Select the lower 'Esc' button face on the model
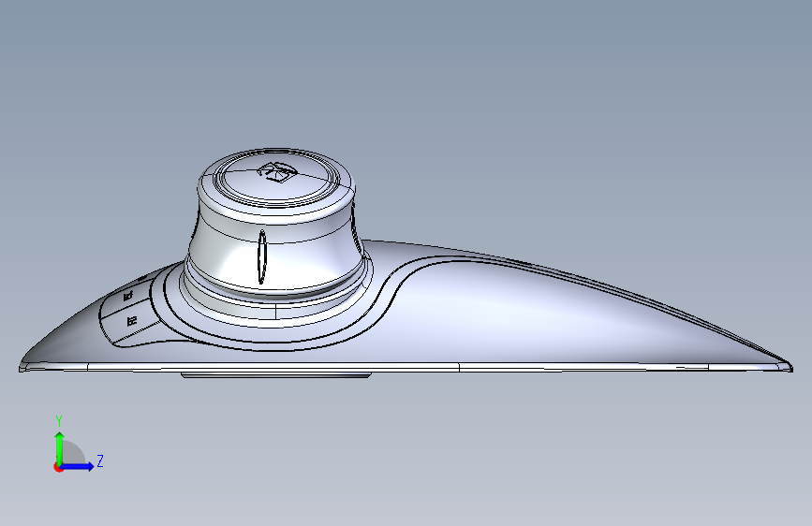The width and height of the screenshot is (812, 526). pyautogui.click(x=132, y=323)
